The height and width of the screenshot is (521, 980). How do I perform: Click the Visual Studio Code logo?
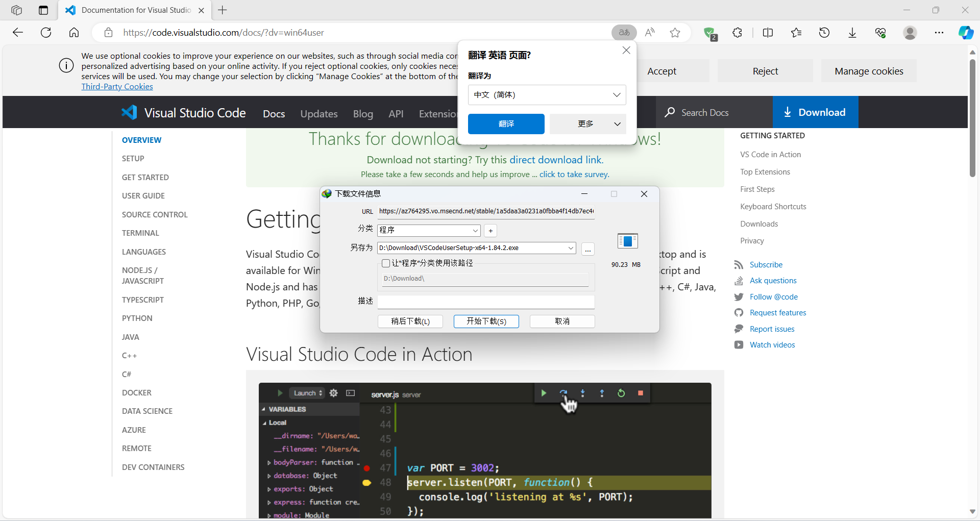click(183, 113)
